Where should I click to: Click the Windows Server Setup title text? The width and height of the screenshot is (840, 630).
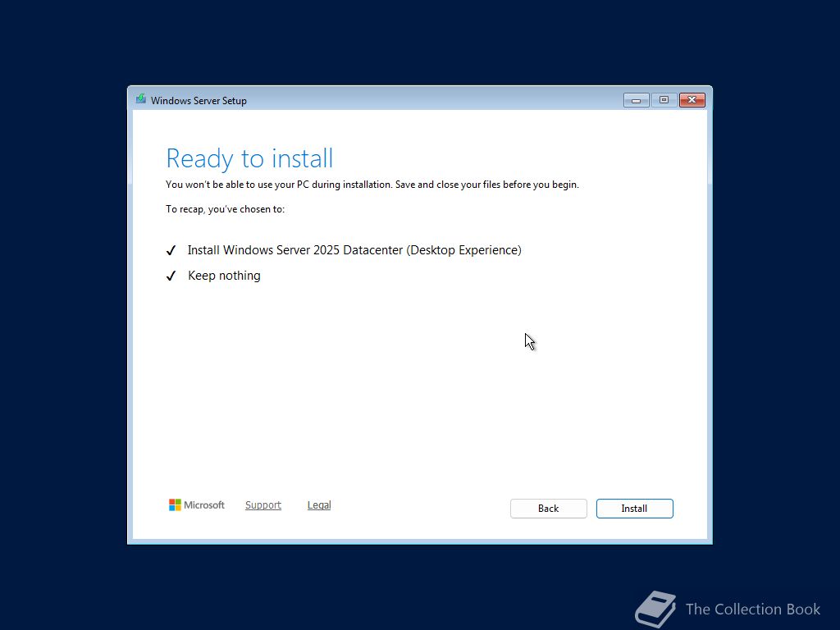pyautogui.click(x=199, y=101)
